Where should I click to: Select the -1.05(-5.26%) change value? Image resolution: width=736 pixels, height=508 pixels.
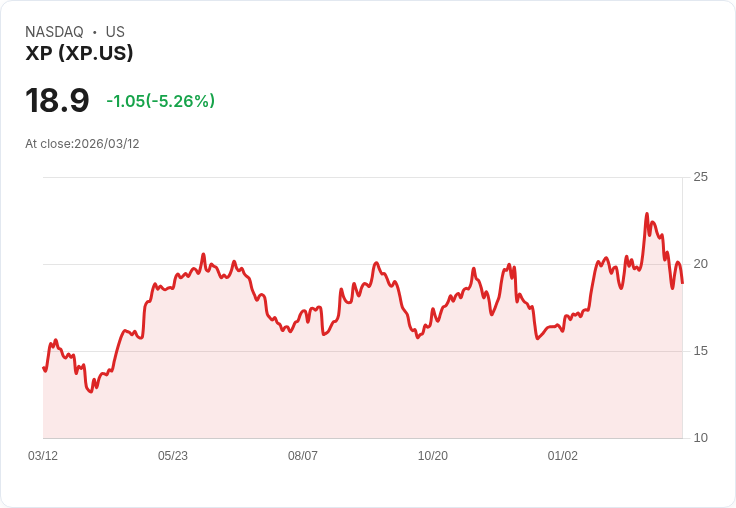click(x=160, y=101)
